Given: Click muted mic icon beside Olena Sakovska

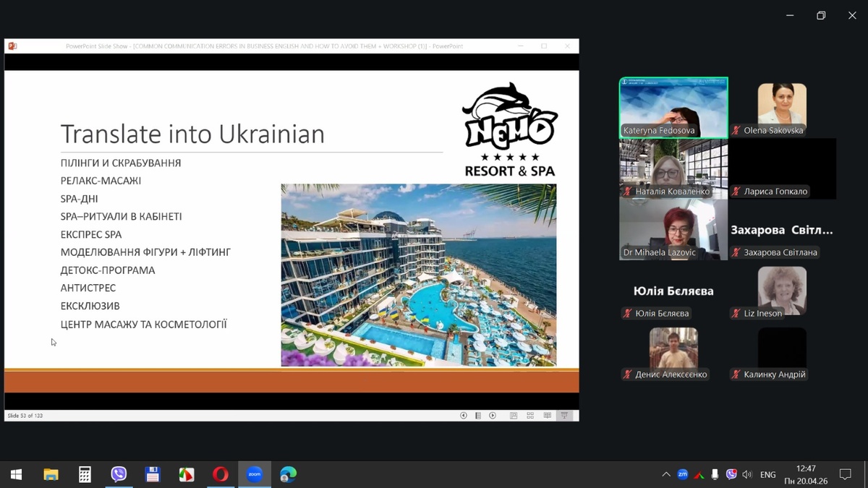Looking at the screenshot, I should pyautogui.click(x=736, y=131).
